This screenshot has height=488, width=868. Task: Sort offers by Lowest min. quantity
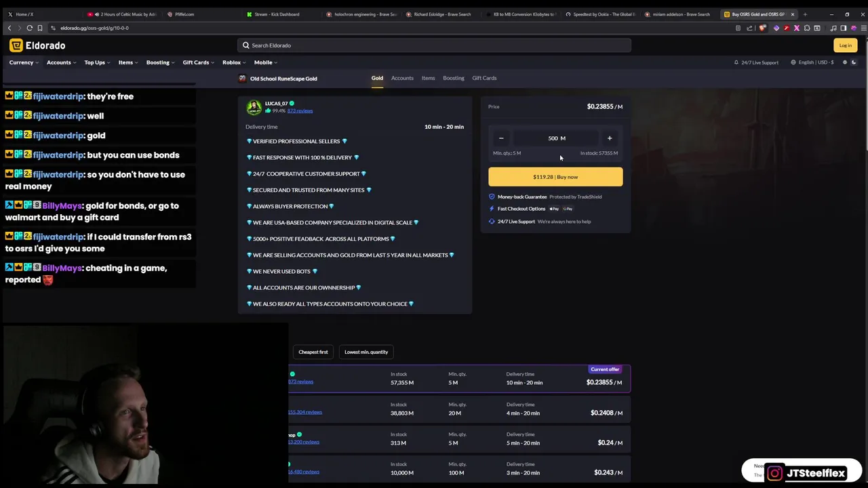click(x=366, y=352)
